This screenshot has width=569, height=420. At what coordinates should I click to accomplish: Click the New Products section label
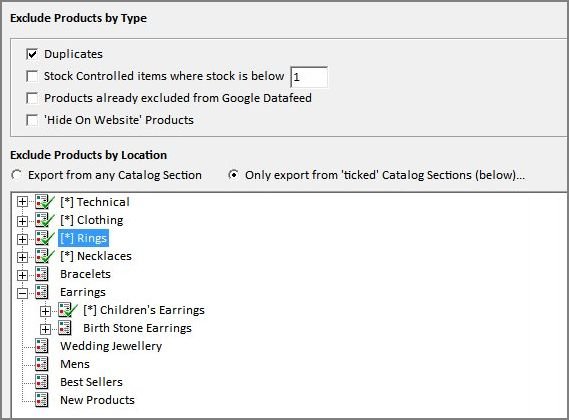97,400
